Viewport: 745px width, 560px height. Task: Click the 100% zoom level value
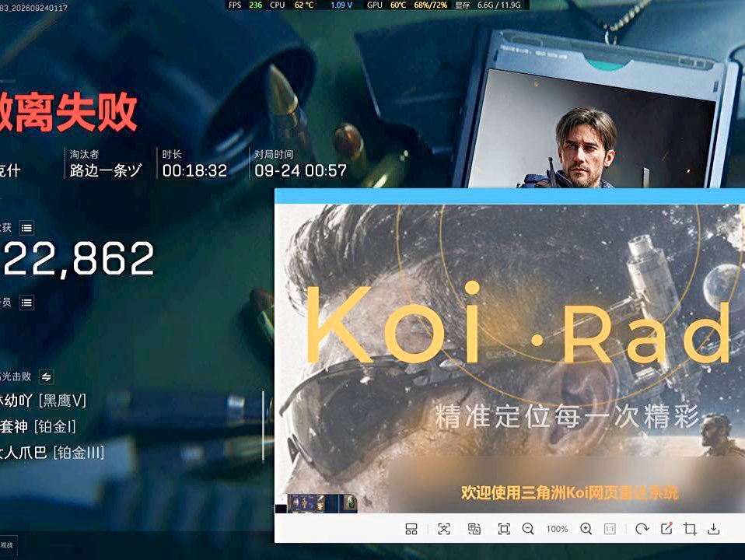tap(557, 529)
